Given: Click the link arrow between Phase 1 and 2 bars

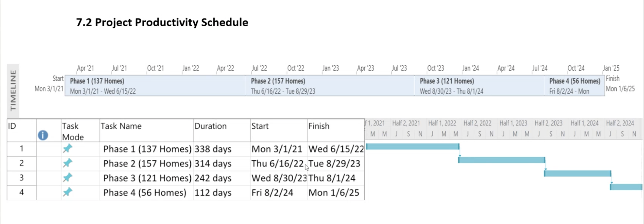Looking at the screenshot, I should coord(459,154).
